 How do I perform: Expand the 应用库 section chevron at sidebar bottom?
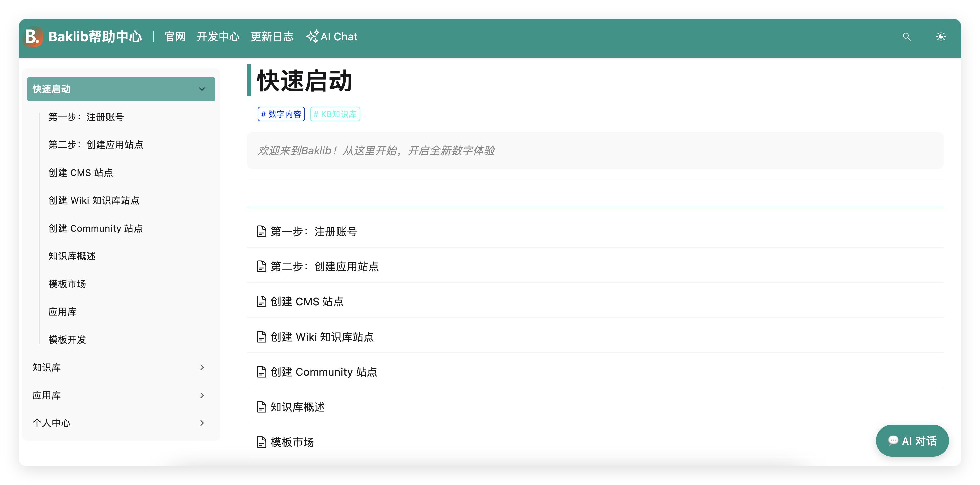tap(202, 395)
